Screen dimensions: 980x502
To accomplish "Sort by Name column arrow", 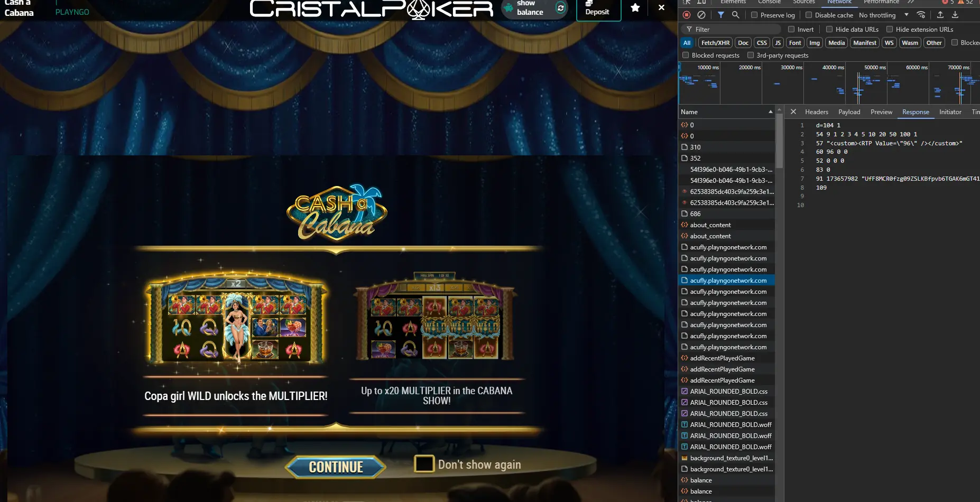I will point(770,112).
